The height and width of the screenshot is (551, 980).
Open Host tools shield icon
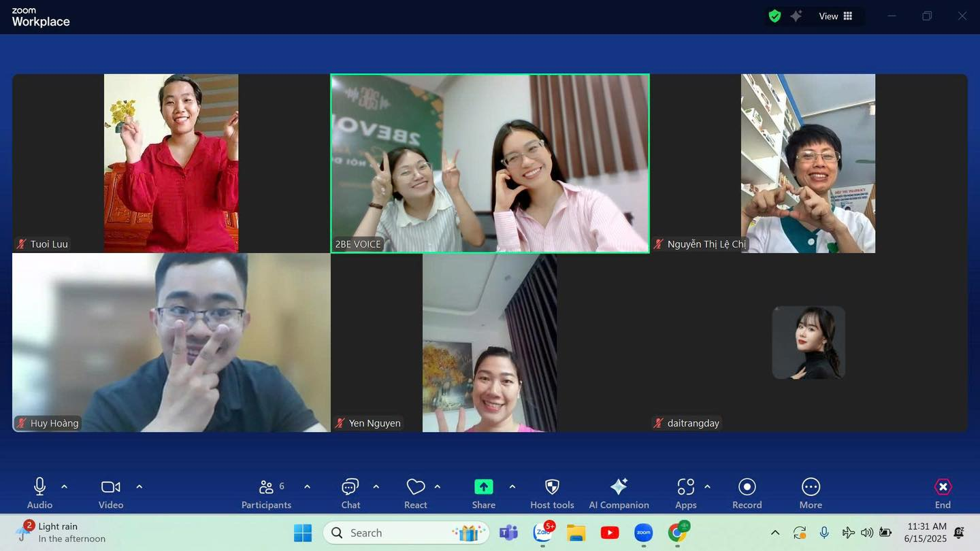click(x=552, y=487)
